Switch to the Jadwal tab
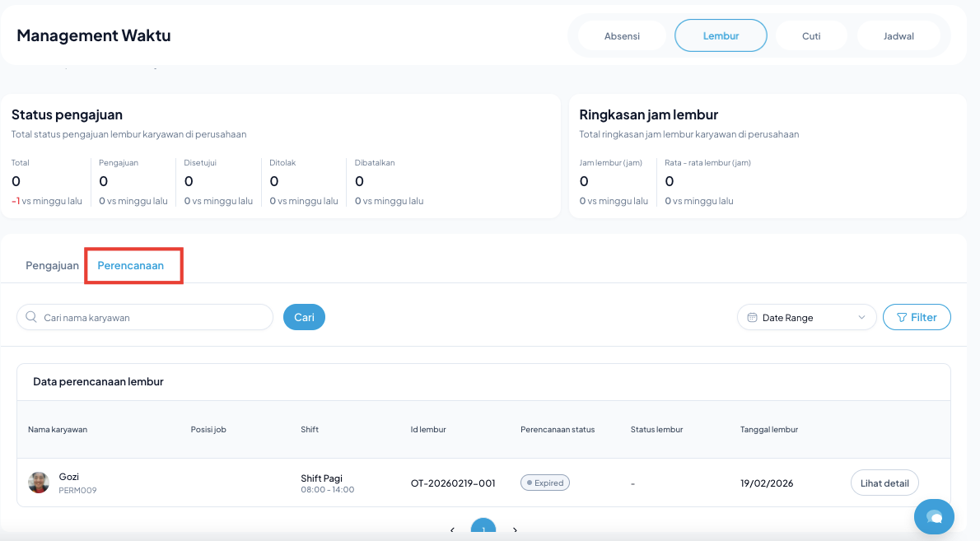The width and height of the screenshot is (980, 541). tap(898, 36)
